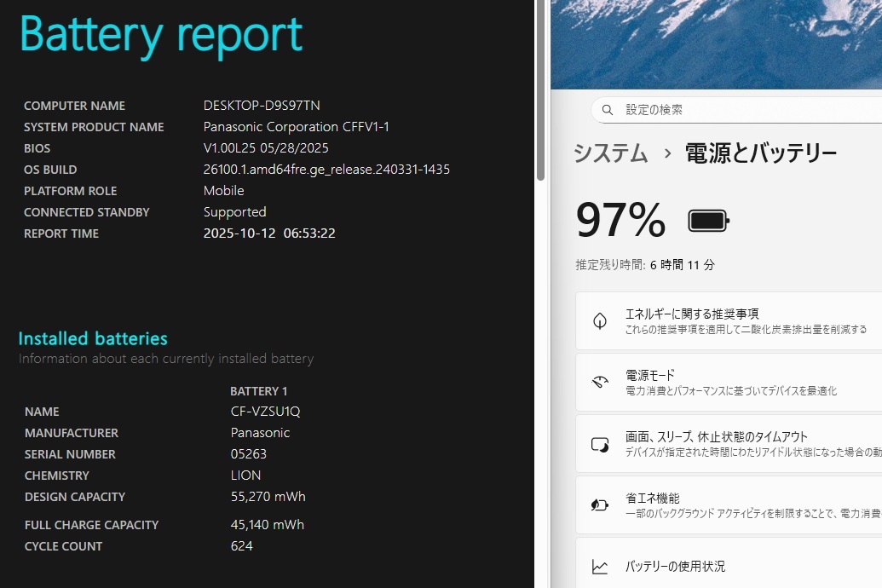Click the FULL CHARGE CAPACITY label
882x588 pixels.
tap(91, 525)
